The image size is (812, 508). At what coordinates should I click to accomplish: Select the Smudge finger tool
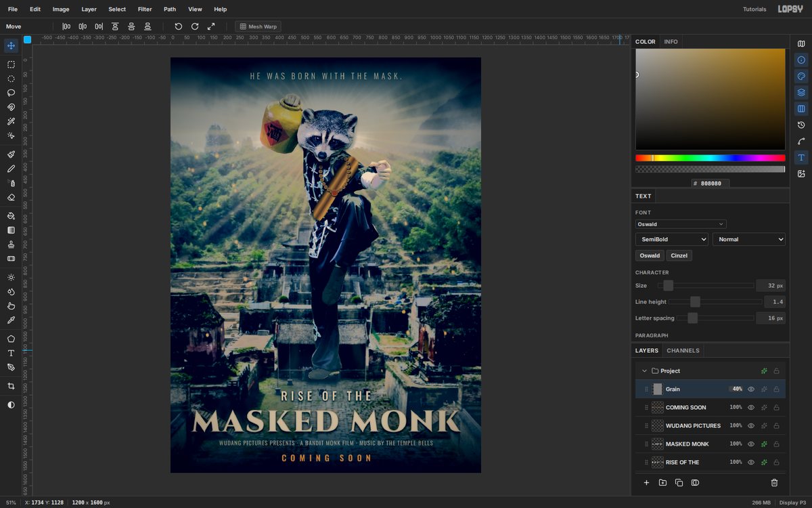pyautogui.click(x=11, y=305)
